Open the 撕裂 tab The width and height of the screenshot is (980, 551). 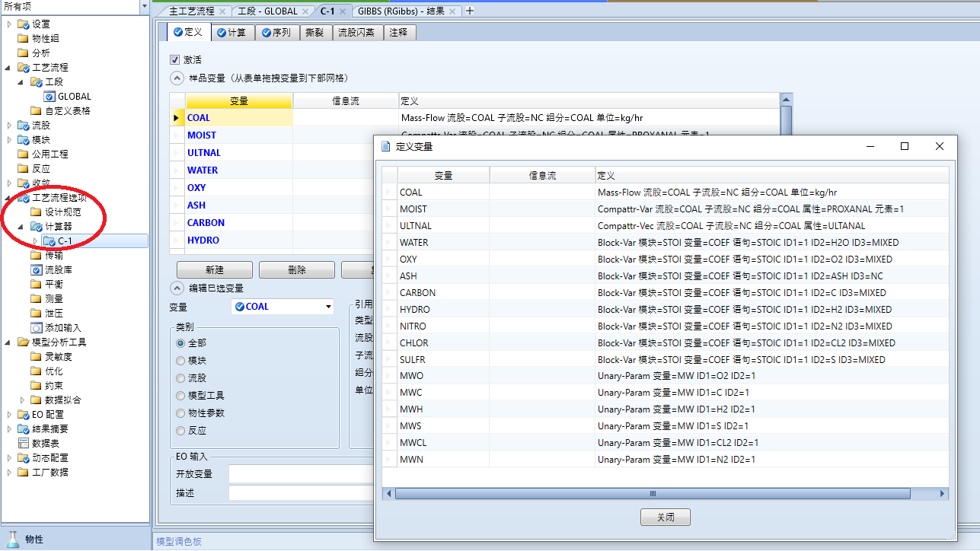point(314,33)
